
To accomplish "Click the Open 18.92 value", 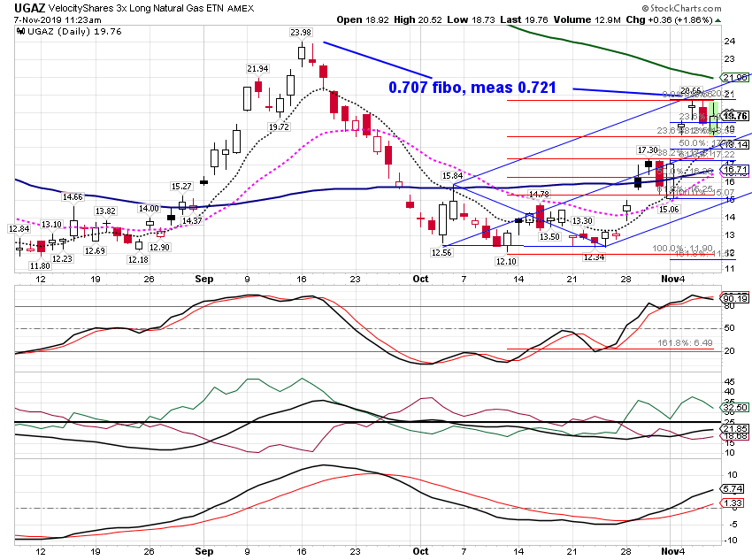I will click(363, 19).
